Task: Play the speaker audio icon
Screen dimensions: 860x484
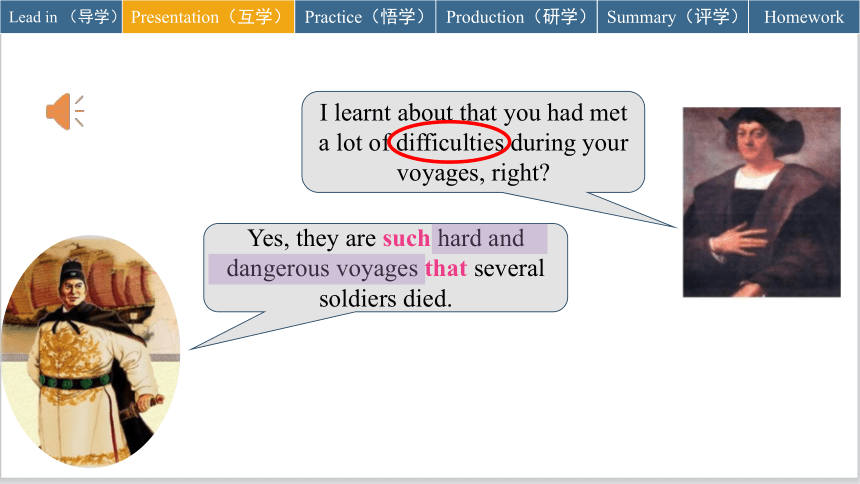Action: 65,111
